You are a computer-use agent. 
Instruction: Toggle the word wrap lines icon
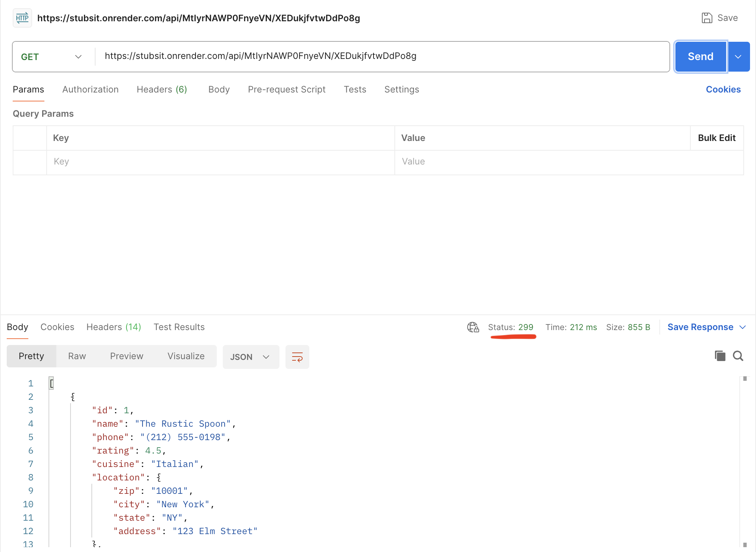(297, 357)
